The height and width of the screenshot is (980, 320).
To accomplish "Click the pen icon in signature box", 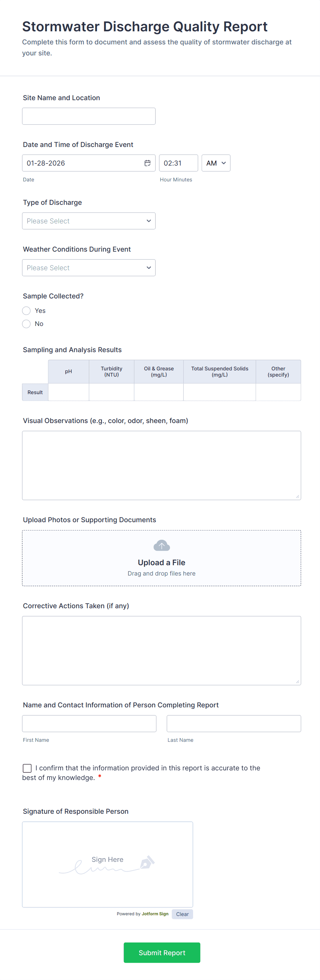I will [x=147, y=862].
